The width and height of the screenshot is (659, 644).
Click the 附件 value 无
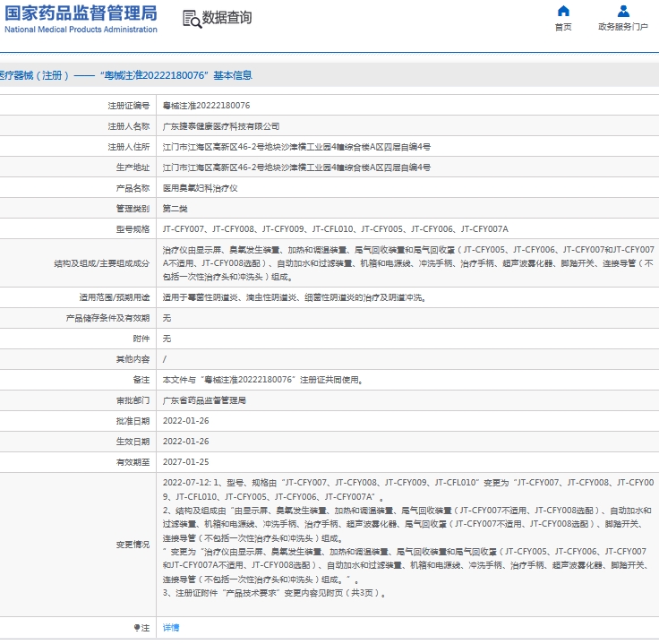click(167, 339)
